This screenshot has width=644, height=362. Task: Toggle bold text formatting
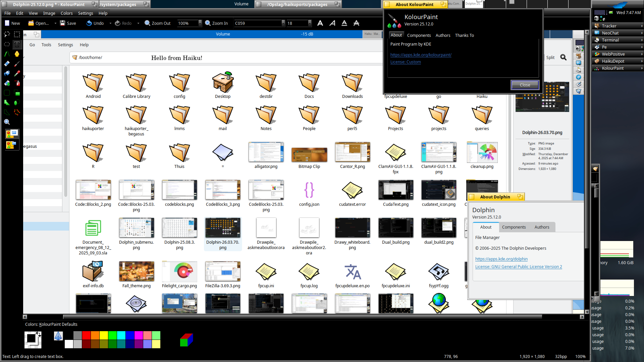point(320,23)
